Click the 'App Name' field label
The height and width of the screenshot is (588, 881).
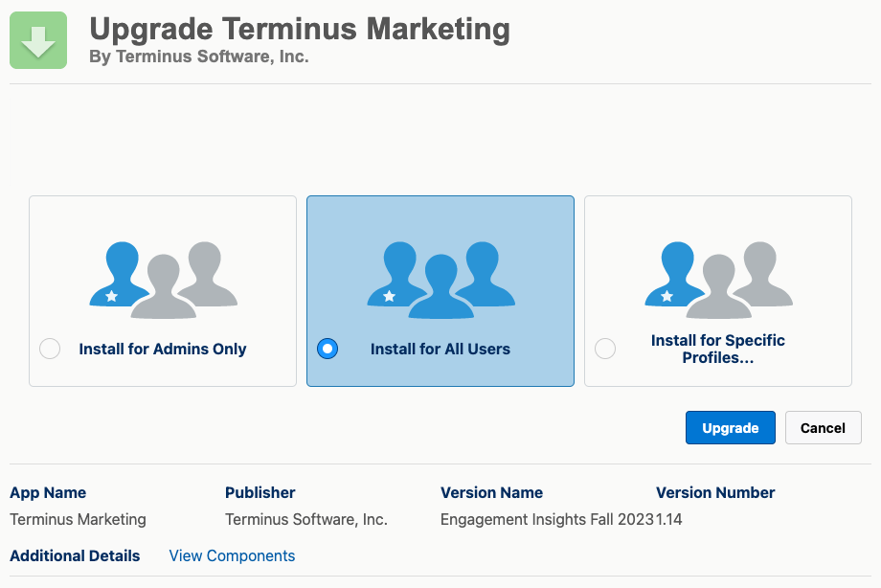point(48,492)
